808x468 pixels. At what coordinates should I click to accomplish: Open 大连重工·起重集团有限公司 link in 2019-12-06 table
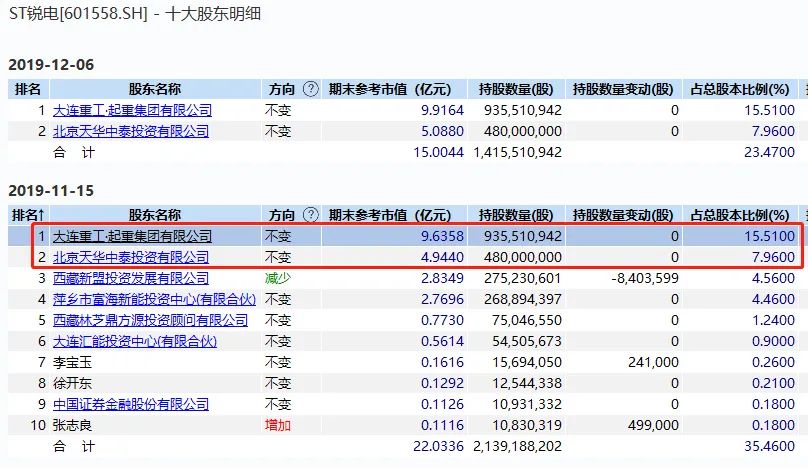click(x=132, y=110)
